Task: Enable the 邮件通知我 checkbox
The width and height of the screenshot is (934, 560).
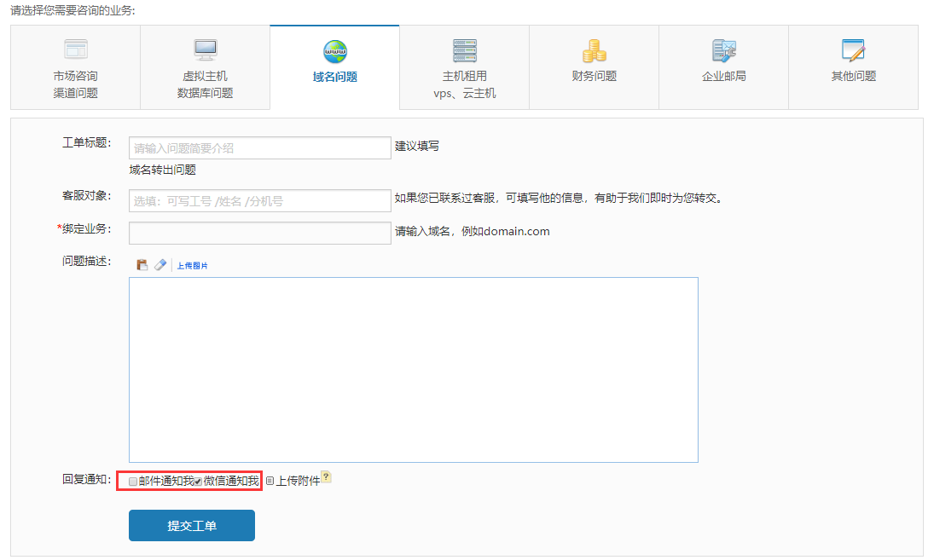Action: (x=133, y=482)
